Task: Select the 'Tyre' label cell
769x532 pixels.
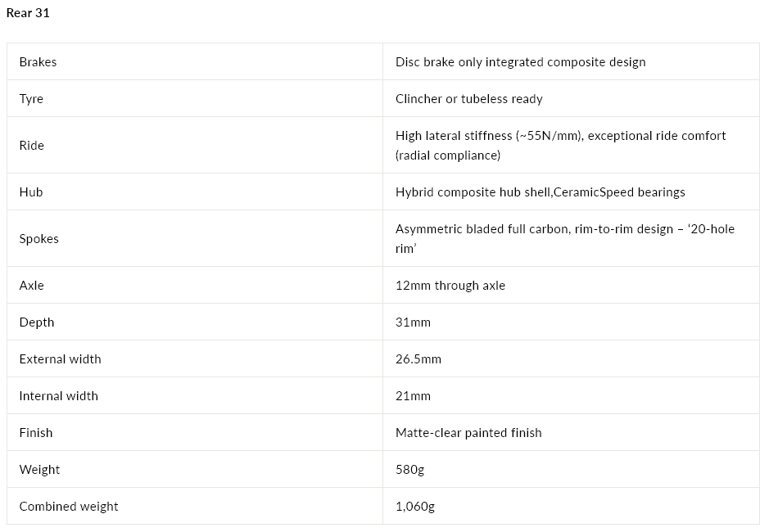Action: pos(31,99)
